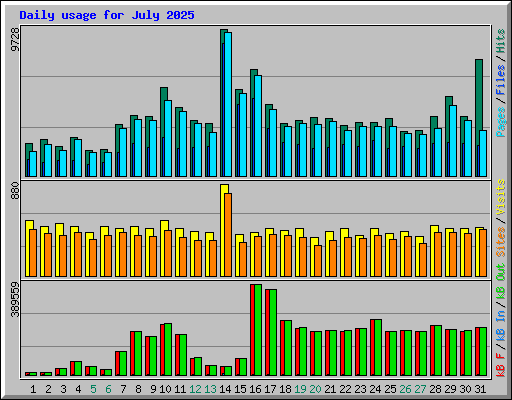Click the 'kB In' legend label
This screenshot has width=512, height=400.
pyautogui.click(x=501, y=326)
